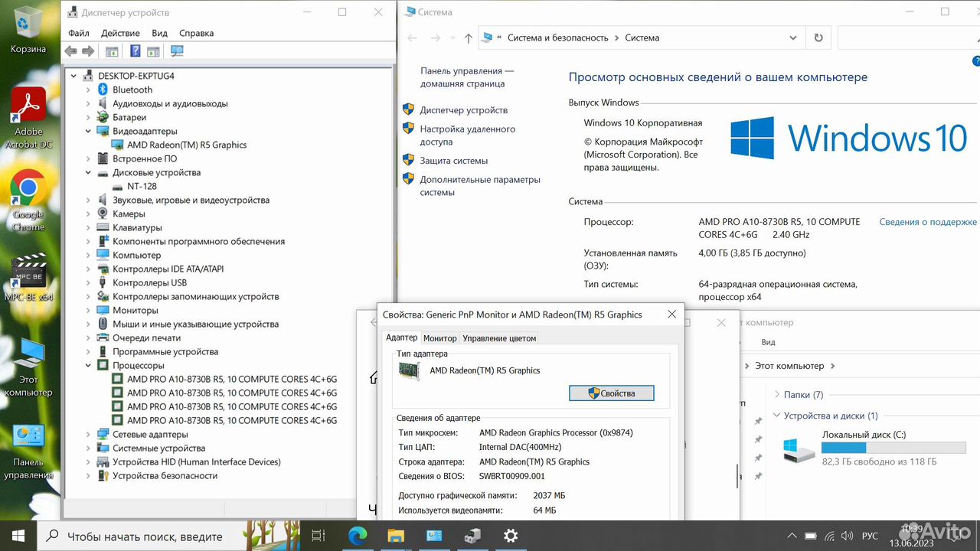Open Корзина recycle bin icon
Viewport: 980px width, 551px height.
point(28,29)
